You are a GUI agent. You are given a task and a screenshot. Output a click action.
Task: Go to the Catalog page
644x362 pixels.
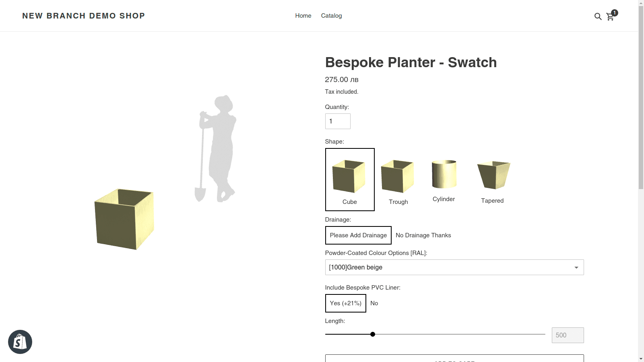331,16
